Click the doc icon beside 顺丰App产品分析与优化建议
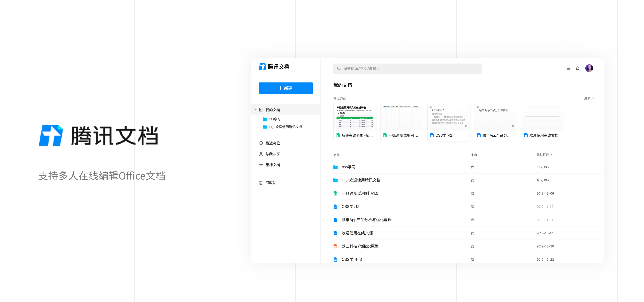644x302 pixels. coord(335,220)
